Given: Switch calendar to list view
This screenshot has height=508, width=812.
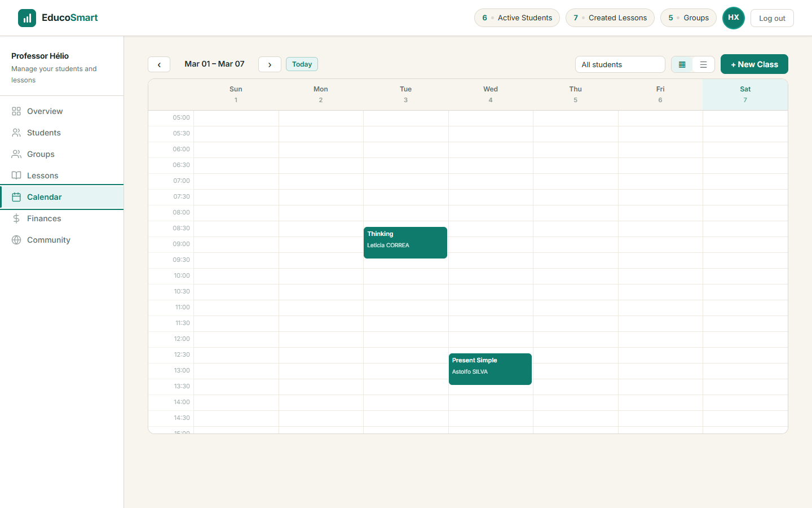Looking at the screenshot, I should point(703,64).
